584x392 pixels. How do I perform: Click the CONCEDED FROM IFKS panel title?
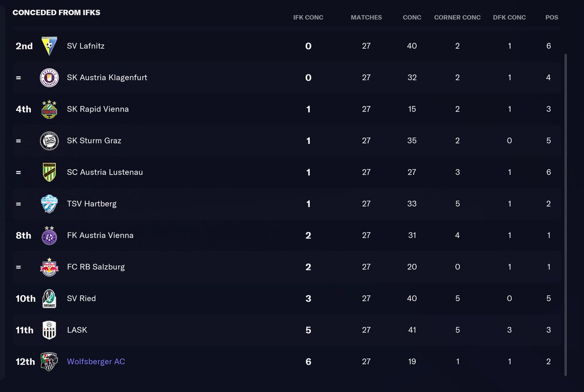[56, 13]
